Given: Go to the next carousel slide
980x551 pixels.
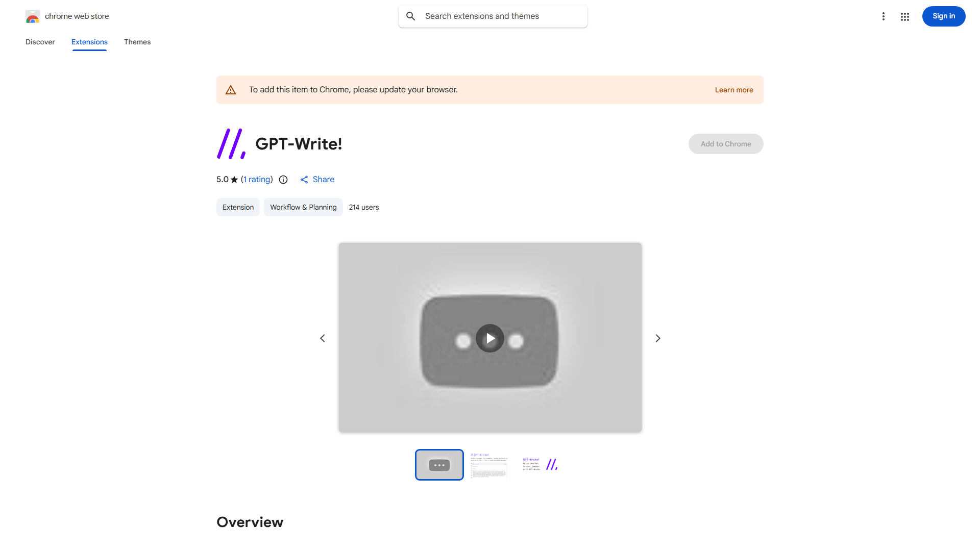Looking at the screenshot, I should tap(658, 338).
